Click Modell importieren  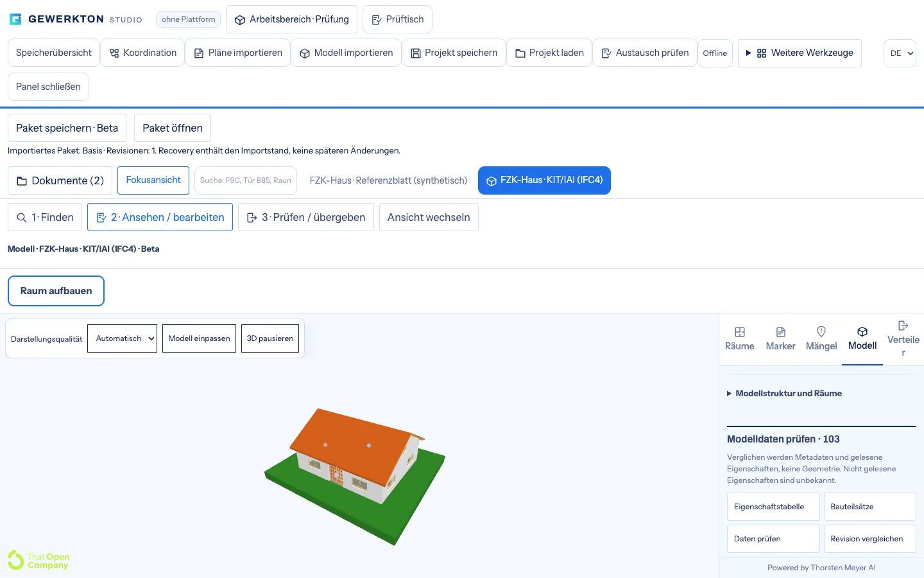[346, 53]
